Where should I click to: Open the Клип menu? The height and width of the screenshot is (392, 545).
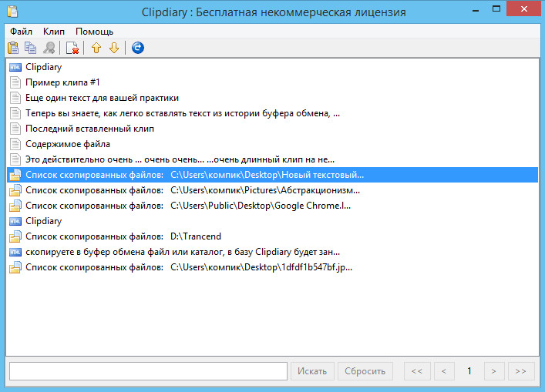[x=53, y=32]
